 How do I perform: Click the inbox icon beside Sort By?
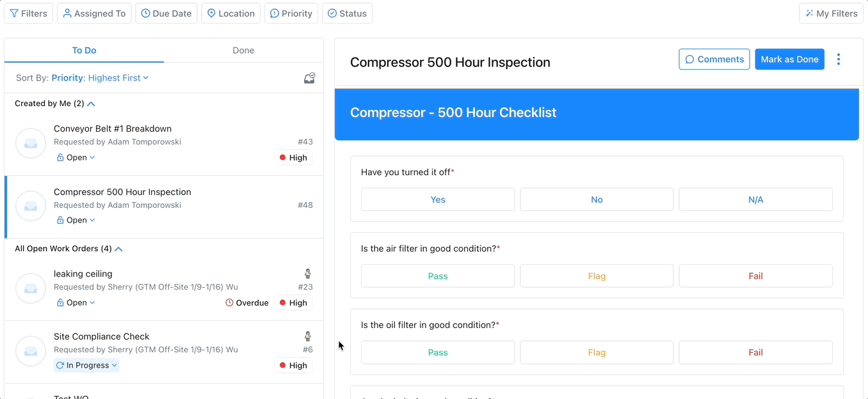[x=309, y=77]
